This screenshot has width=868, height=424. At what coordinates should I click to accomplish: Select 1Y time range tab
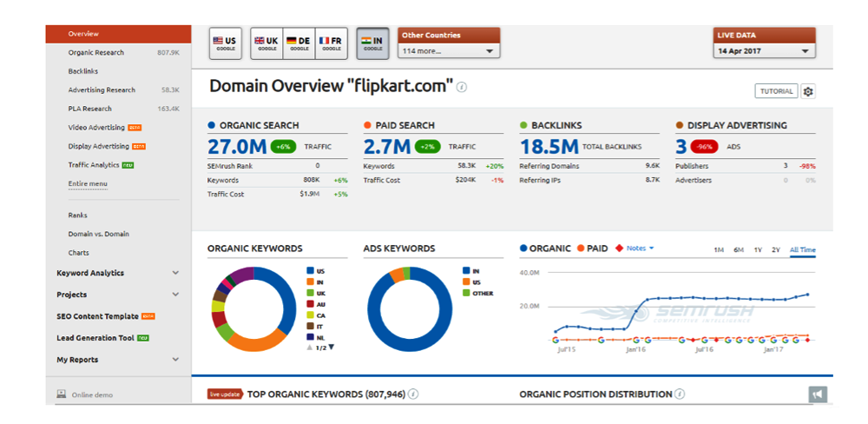(758, 250)
